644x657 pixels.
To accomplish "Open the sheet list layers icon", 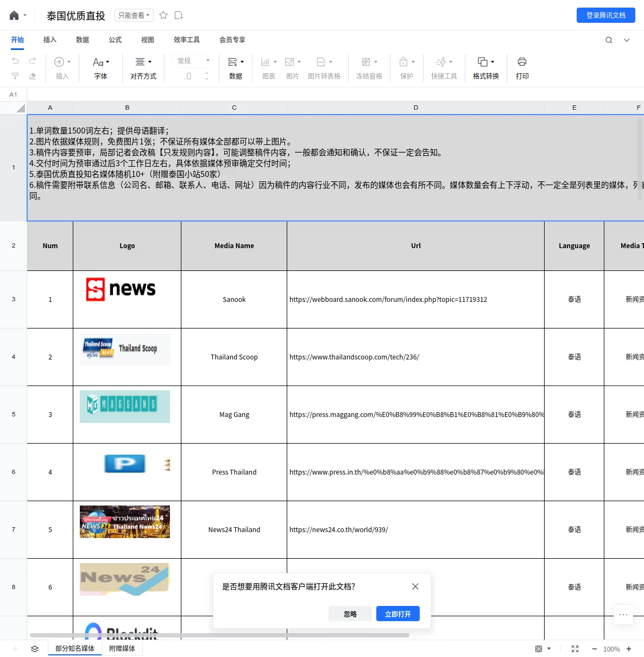I will coord(35,649).
